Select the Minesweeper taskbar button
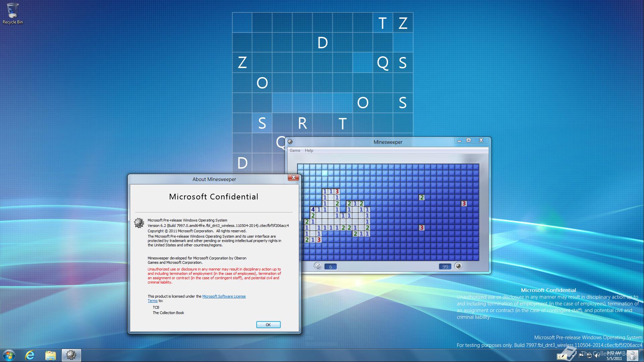 tap(71, 355)
